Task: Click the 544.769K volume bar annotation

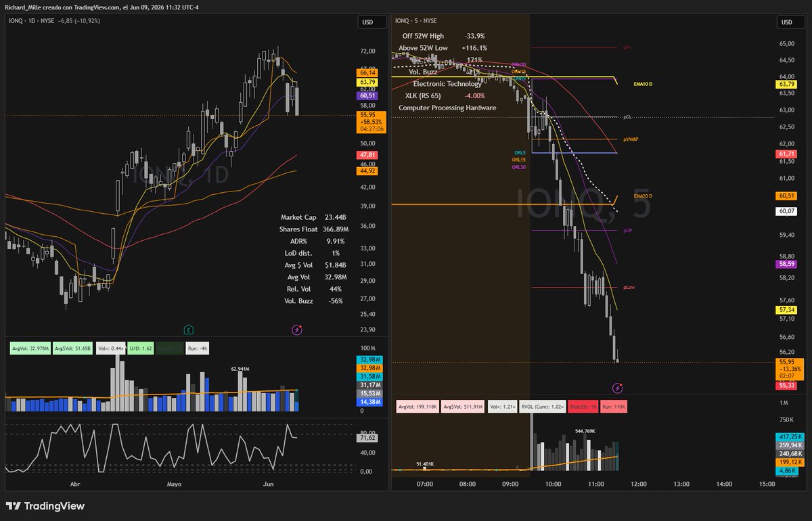Action: pyautogui.click(x=585, y=430)
